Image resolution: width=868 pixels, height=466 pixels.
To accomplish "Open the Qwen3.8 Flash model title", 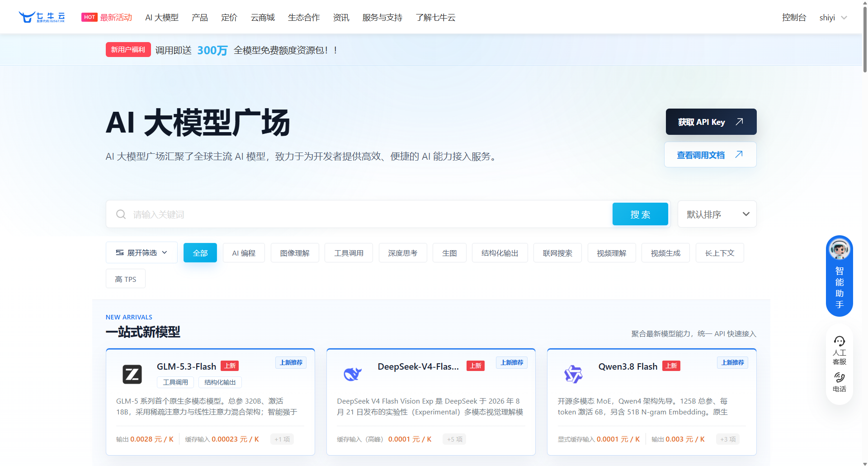I will [x=628, y=366].
